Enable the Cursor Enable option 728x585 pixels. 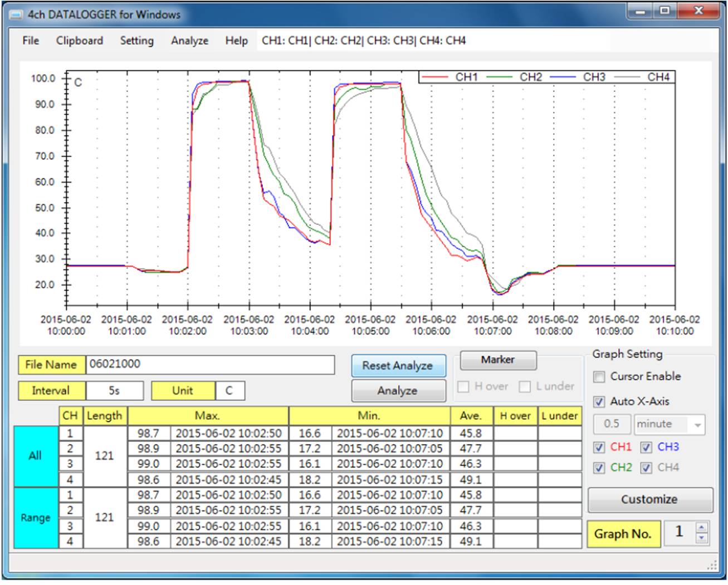pyautogui.click(x=599, y=377)
